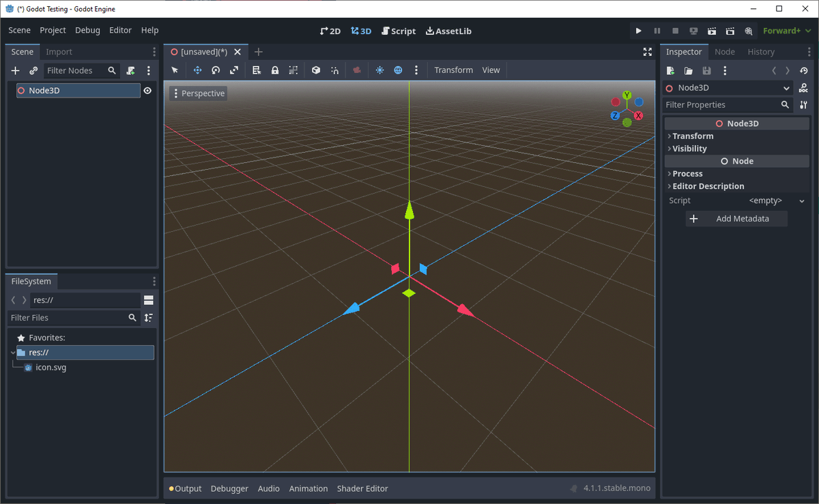The height and width of the screenshot is (504, 819).
Task: Switch to Script workspace
Action: (399, 31)
